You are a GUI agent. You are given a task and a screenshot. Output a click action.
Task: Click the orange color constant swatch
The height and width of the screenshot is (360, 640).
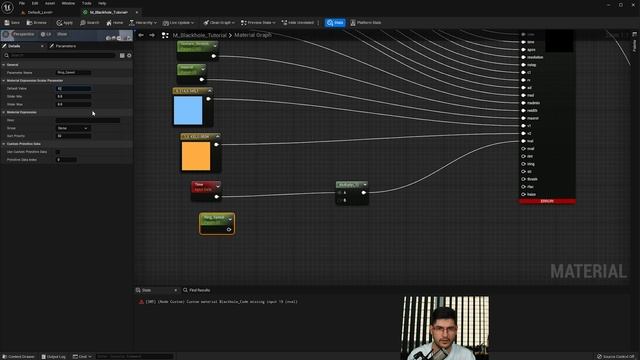click(196, 156)
